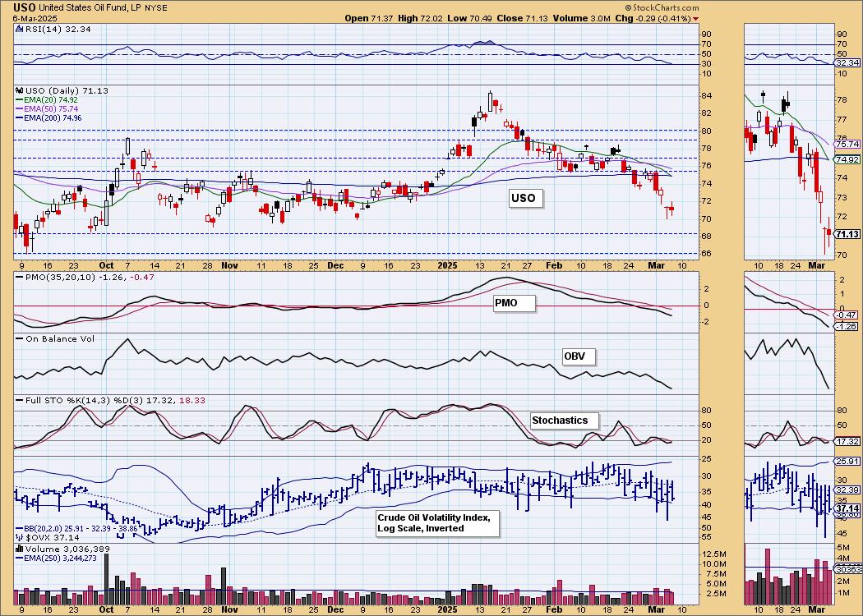Click the High 72.02 value in header
This screenshot has height=616, width=863.
421,19
